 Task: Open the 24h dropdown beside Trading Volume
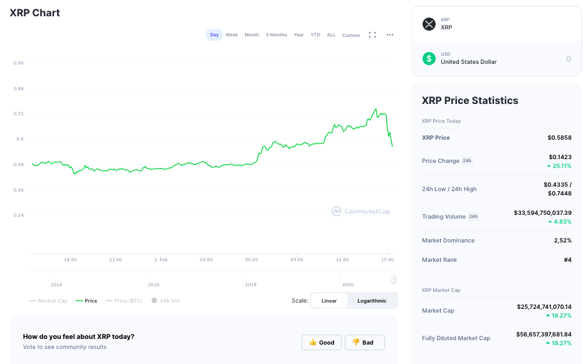pos(473,217)
